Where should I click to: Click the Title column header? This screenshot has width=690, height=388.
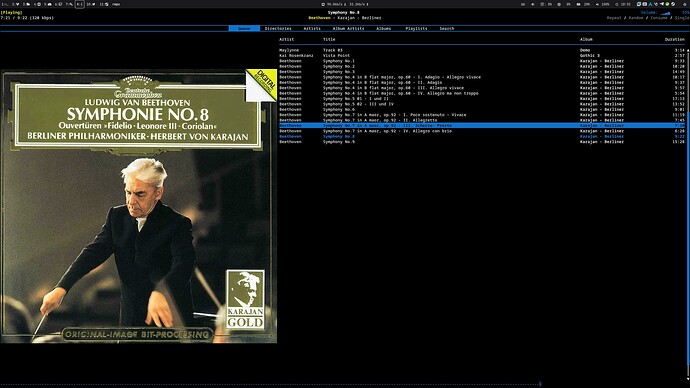point(329,40)
